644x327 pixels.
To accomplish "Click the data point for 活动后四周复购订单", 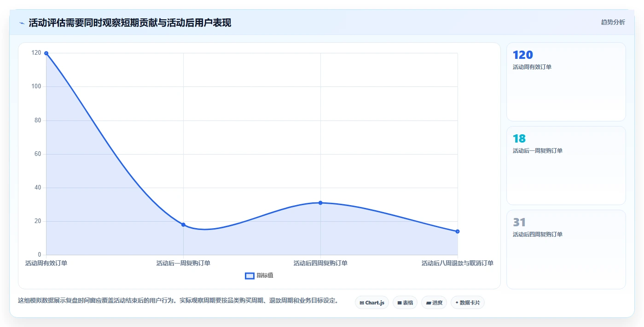I will pyautogui.click(x=320, y=203).
